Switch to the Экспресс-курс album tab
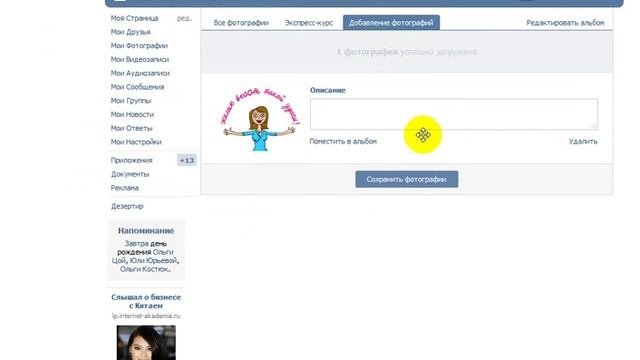Screen dimensions: 640x360 click(309, 23)
